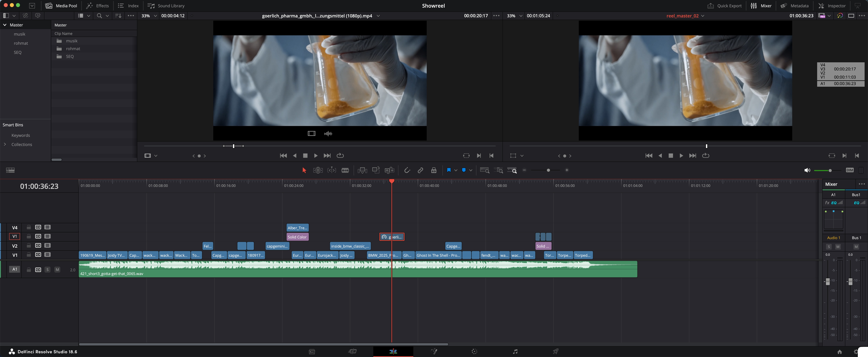Click the Home project manager icon
Viewport: 868px width, 357px height.
pyautogui.click(x=839, y=352)
